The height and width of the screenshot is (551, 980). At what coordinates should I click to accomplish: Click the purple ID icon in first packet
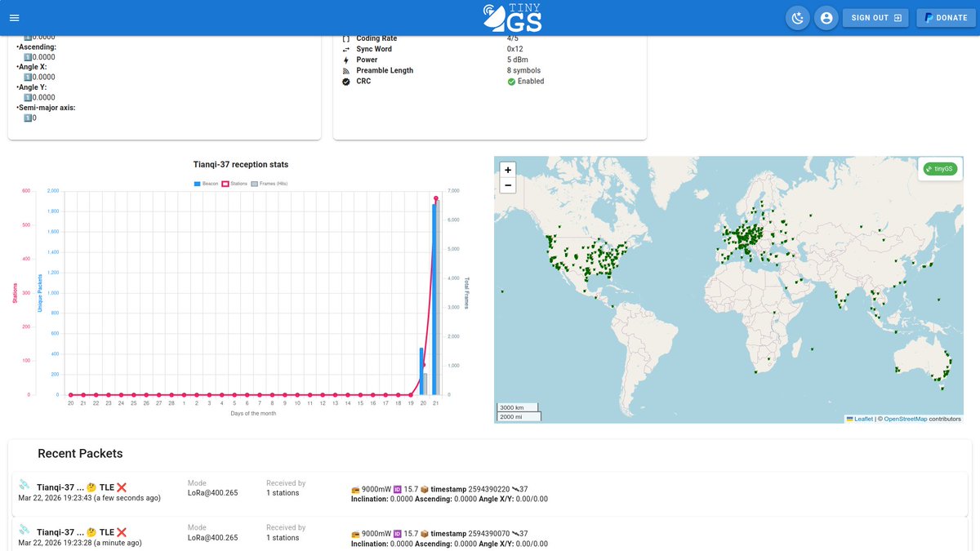point(398,489)
